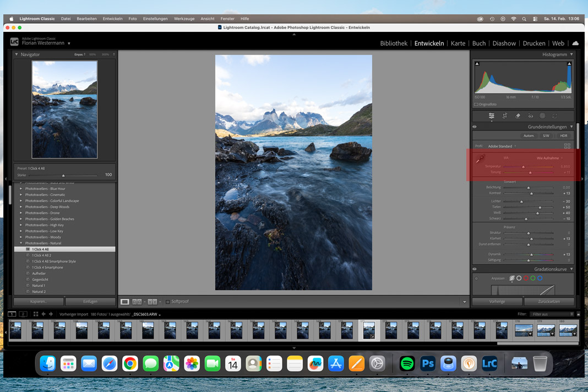Go forward with the filmstrip right arrow

click(x=51, y=314)
